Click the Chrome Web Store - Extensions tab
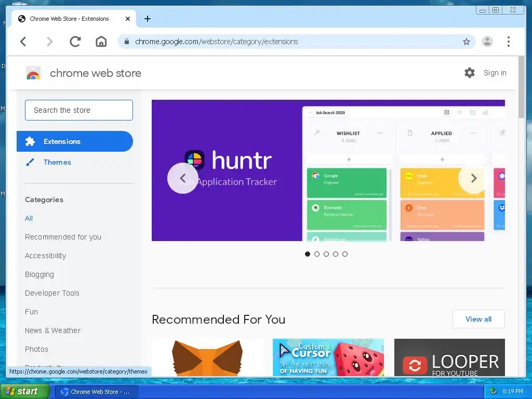532x399 pixels. click(74, 19)
